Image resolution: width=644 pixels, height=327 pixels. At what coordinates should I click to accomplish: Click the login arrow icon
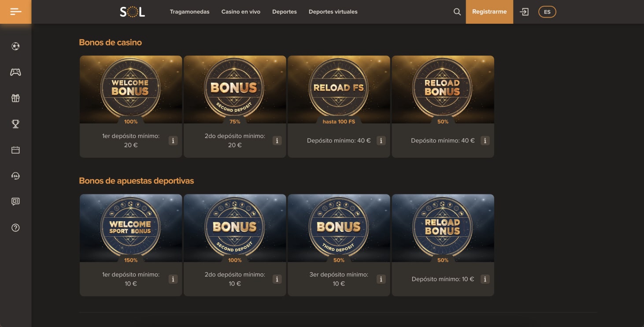(x=524, y=12)
